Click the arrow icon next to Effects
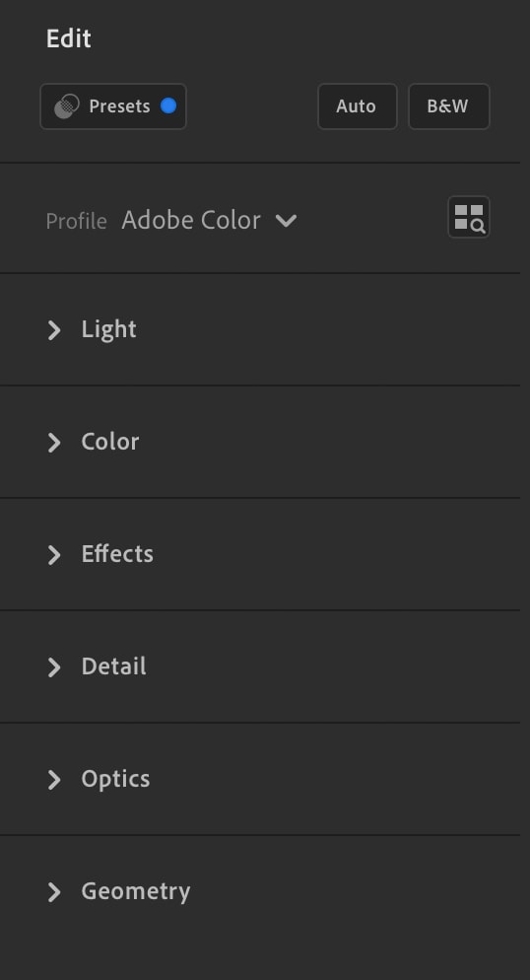Image resolution: width=530 pixels, height=980 pixels. [54, 555]
